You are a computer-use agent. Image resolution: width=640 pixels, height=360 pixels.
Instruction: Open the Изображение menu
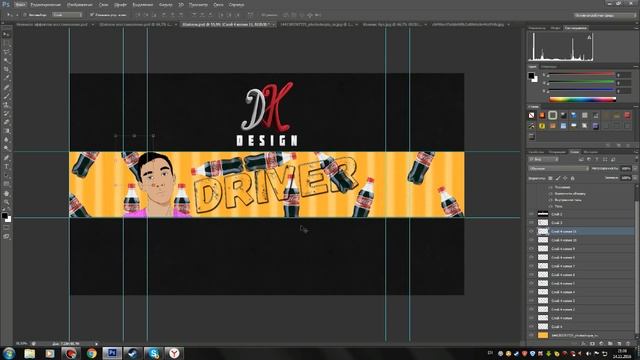(80, 4)
